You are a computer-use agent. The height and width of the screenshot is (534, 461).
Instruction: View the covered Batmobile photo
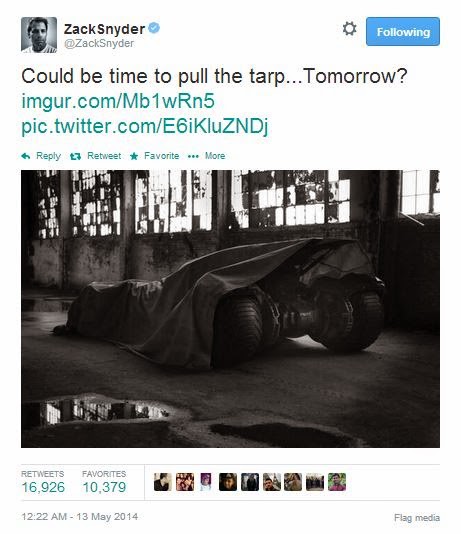coord(230,309)
